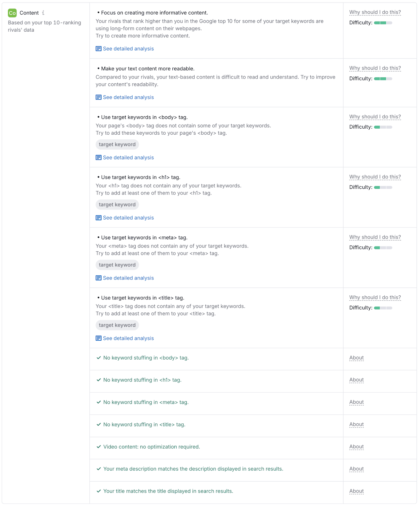Expand 'Why should I do this?' for body tag

point(375,117)
